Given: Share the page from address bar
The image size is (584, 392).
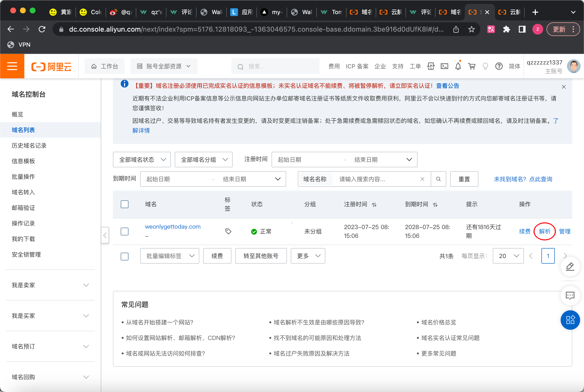Looking at the screenshot, I should (x=456, y=29).
